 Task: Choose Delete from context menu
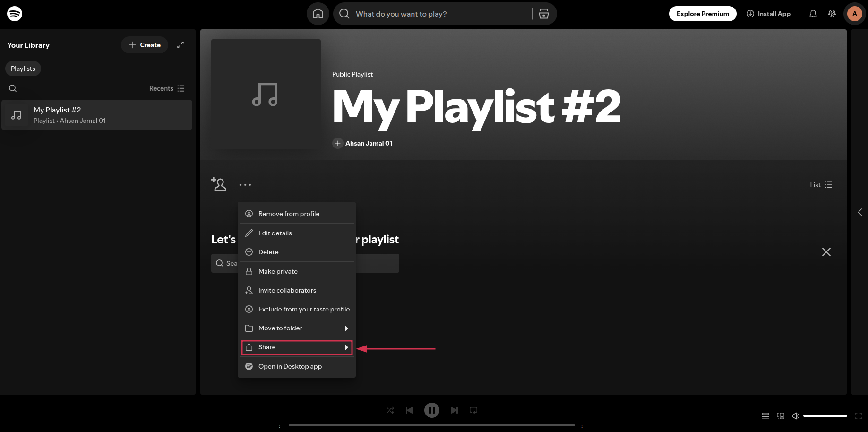click(297, 252)
